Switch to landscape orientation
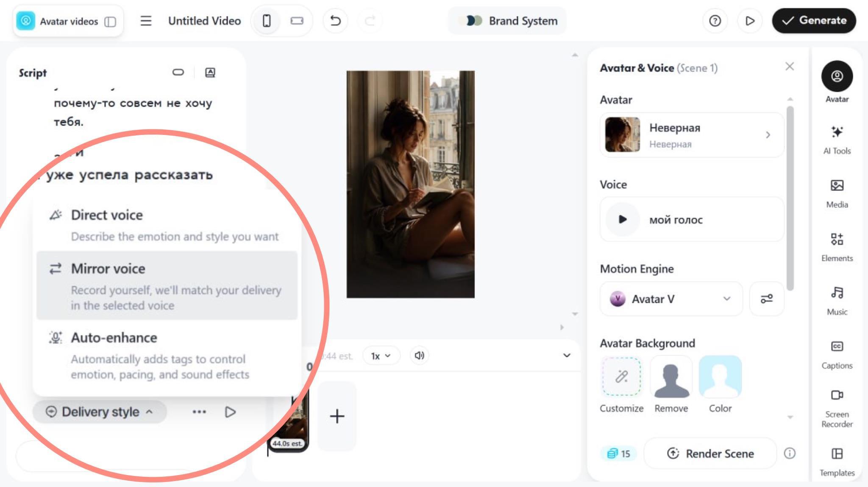This screenshot has width=868, height=487. (x=297, y=21)
